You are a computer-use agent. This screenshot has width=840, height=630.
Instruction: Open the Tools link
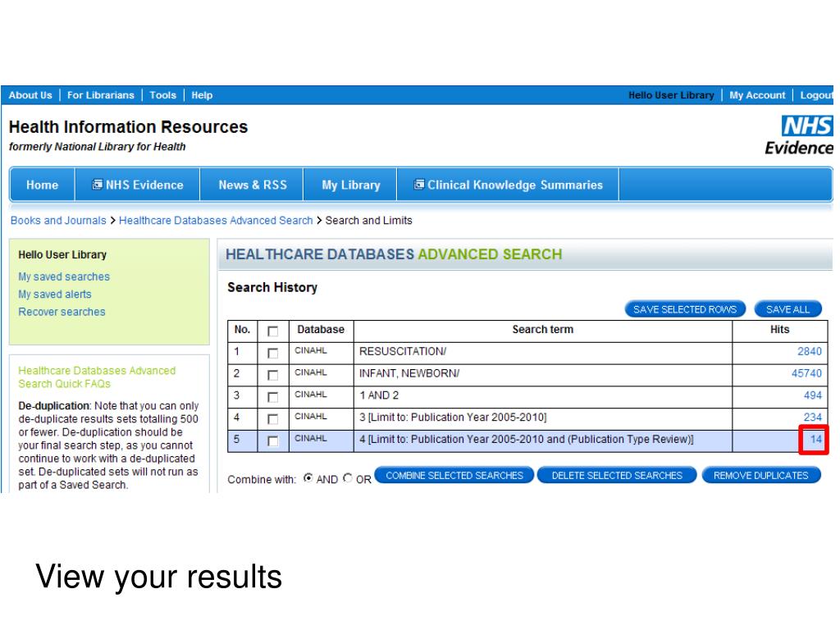pyautogui.click(x=163, y=95)
